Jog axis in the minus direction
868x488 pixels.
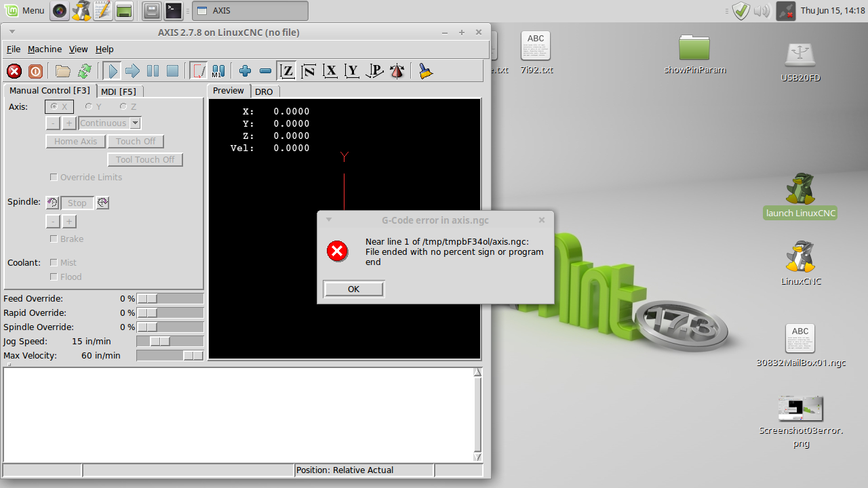point(53,123)
